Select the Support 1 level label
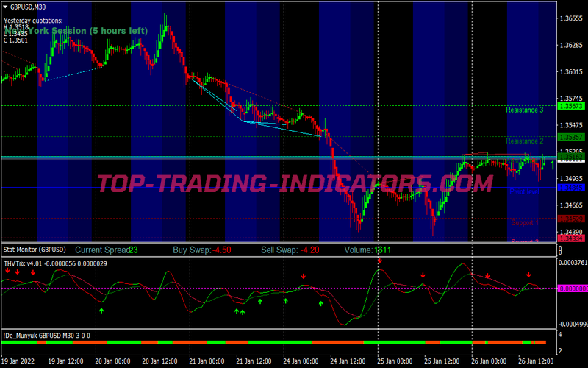Screen dimensions: 588x368 [x=525, y=222]
